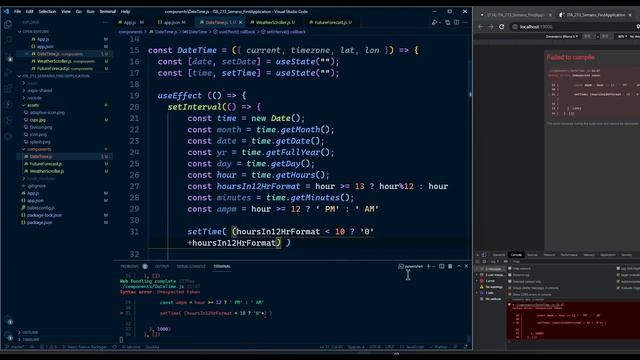640x360 pixels.
Task: Split the terminal panel
Action: [x=442, y=266]
